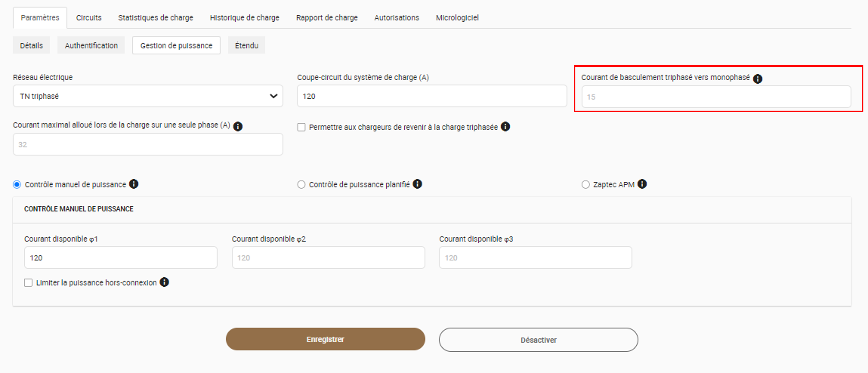The height and width of the screenshot is (373, 868).
Task: Focus the Courant disponible φ1 field
Action: [121, 258]
